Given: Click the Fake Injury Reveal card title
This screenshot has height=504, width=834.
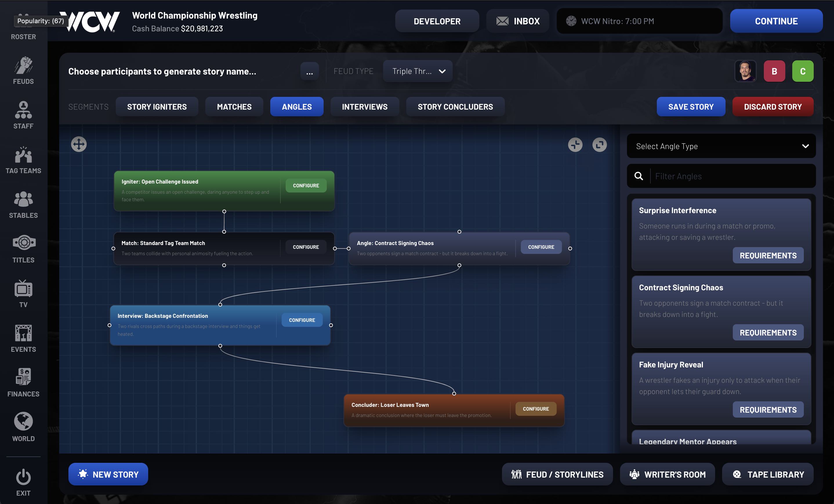Looking at the screenshot, I should pos(671,365).
